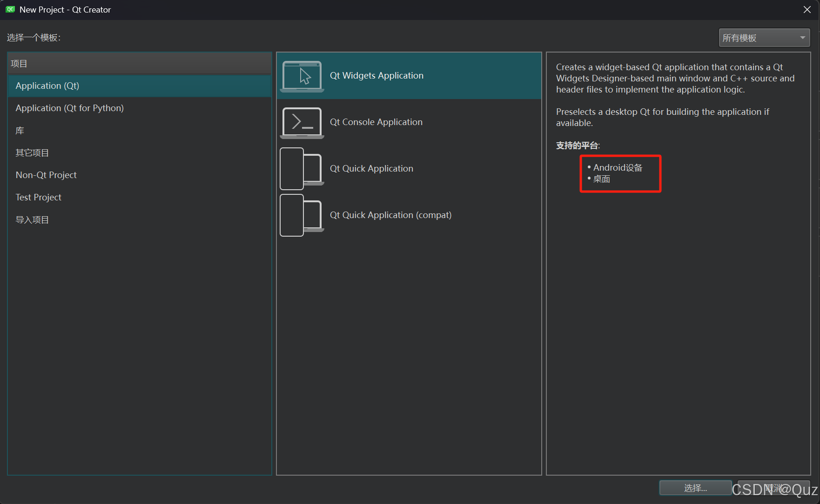820x504 pixels.
Task: Click the laptop icon beside Qt Console Application
Action: pyautogui.click(x=302, y=122)
